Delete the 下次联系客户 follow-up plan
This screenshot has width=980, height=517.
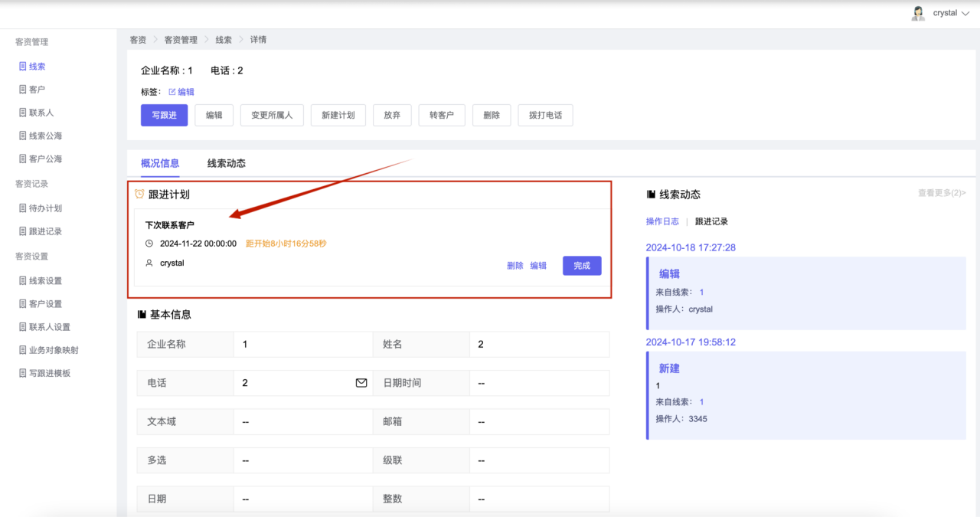pos(515,266)
